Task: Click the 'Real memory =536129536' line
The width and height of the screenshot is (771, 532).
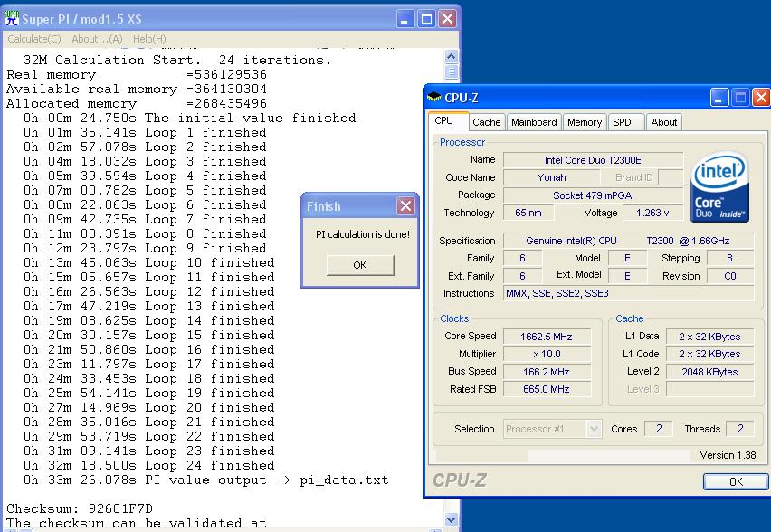Action: click(x=137, y=75)
